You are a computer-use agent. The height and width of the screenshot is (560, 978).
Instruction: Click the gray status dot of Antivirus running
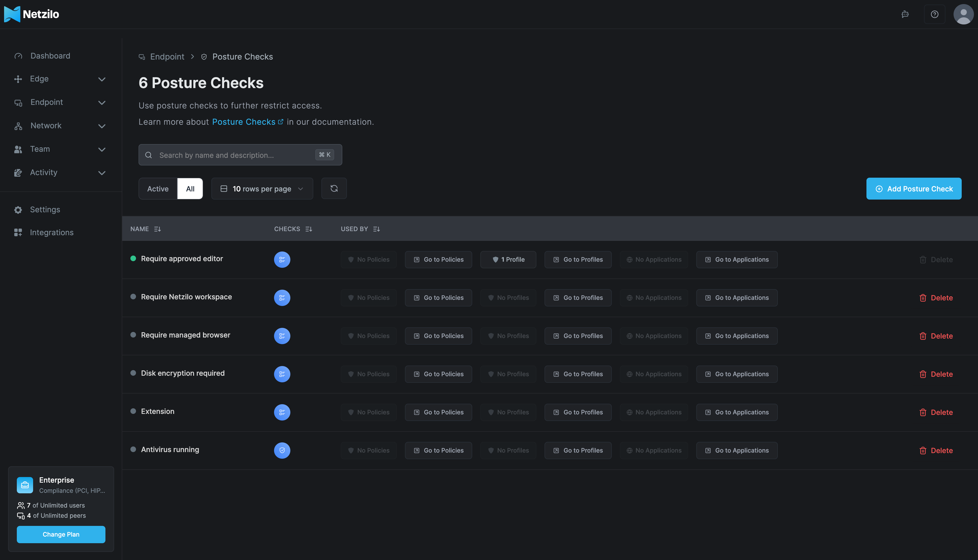[133, 449]
